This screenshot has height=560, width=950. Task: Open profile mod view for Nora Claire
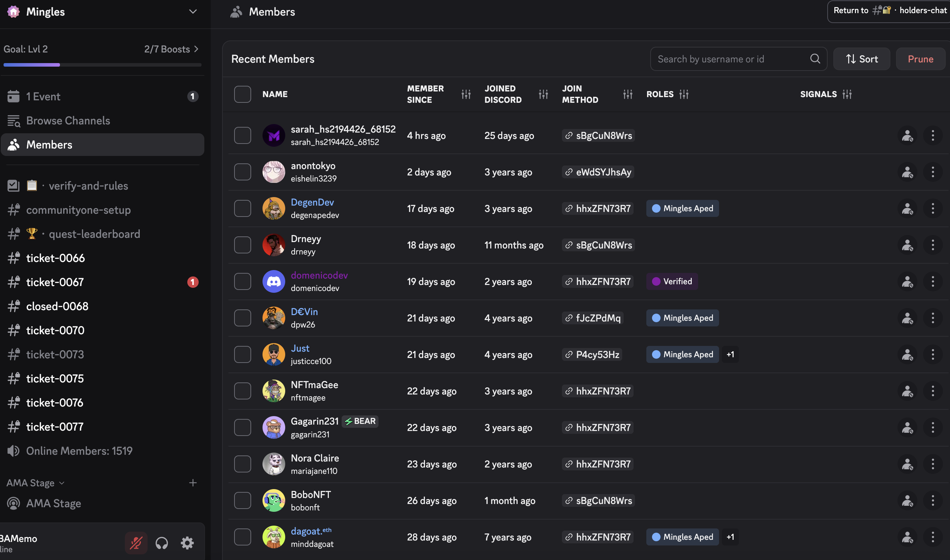(x=907, y=464)
